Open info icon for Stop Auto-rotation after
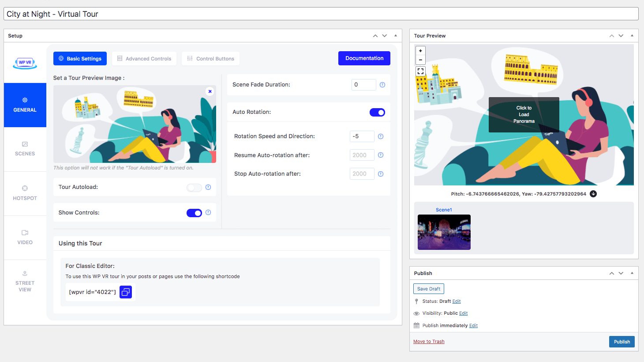The height and width of the screenshot is (362, 644). (x=381, y=174)
